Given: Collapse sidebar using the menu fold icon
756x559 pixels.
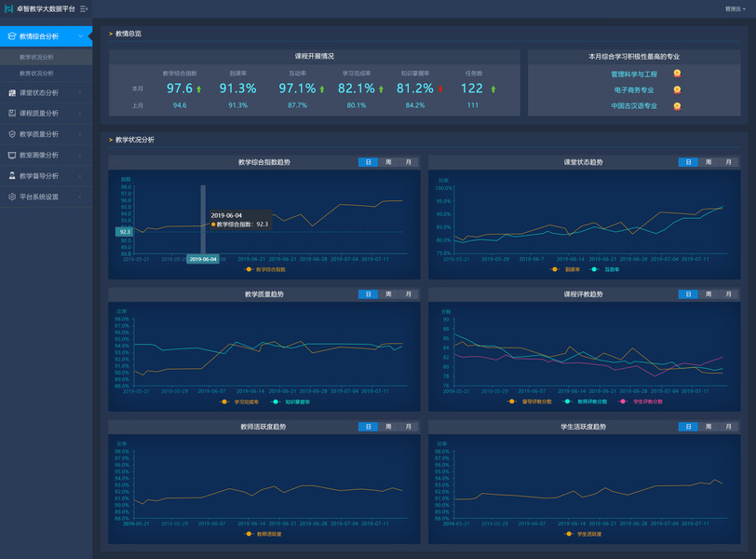Looking at the screenshot, I should click(84, 8).
